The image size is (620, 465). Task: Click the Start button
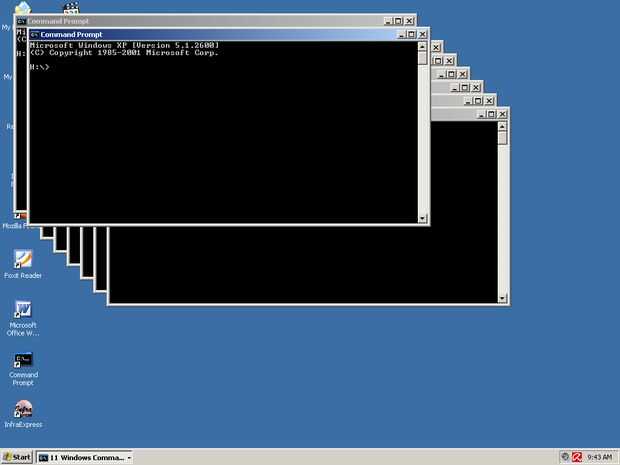pyautogui.click(x=16, y=457)
